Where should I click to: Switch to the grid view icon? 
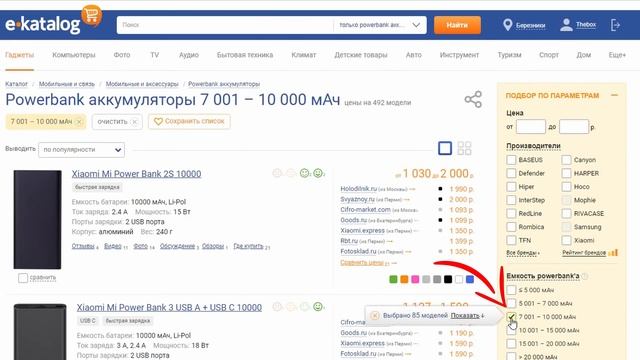pyautogui.click(x=464, y=148)
